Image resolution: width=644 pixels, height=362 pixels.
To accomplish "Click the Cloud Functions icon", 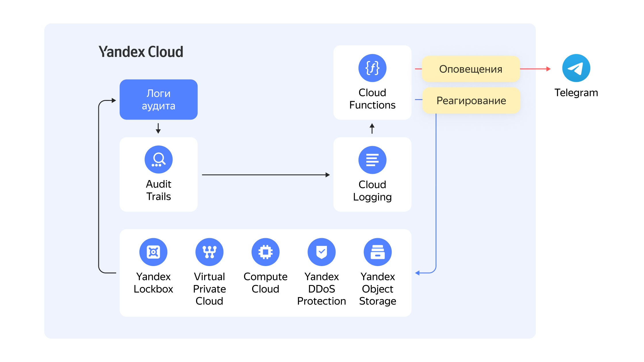I will point(372,68).
